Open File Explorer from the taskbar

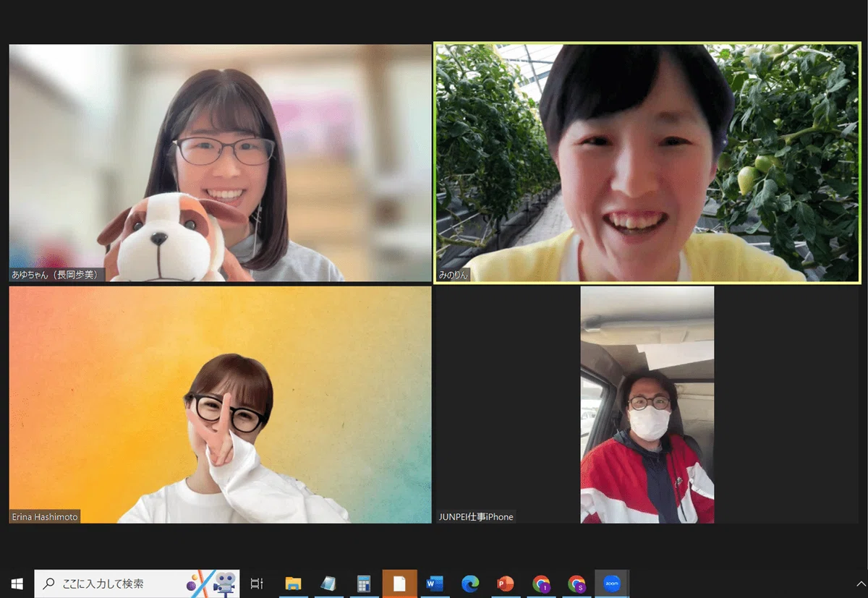(x=293, y=584)
